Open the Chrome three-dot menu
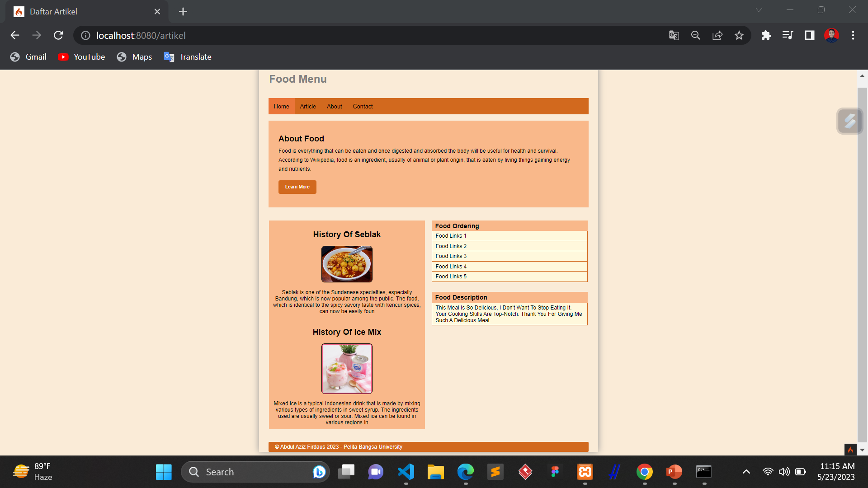 coord(853,35)
